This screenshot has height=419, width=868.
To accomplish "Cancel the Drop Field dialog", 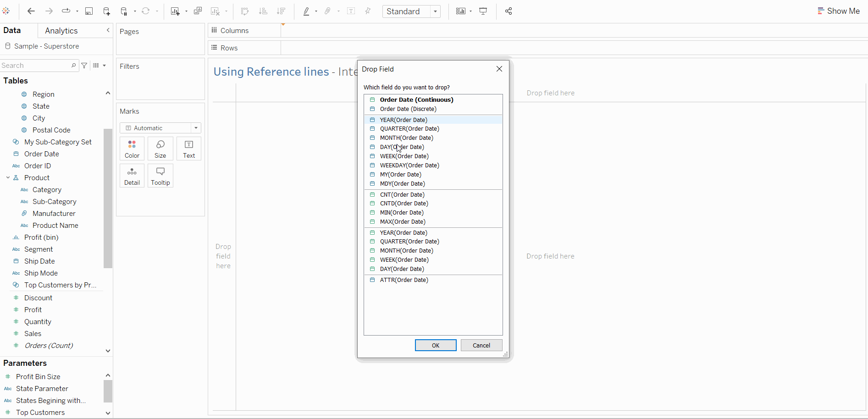I will pos(481,345).
